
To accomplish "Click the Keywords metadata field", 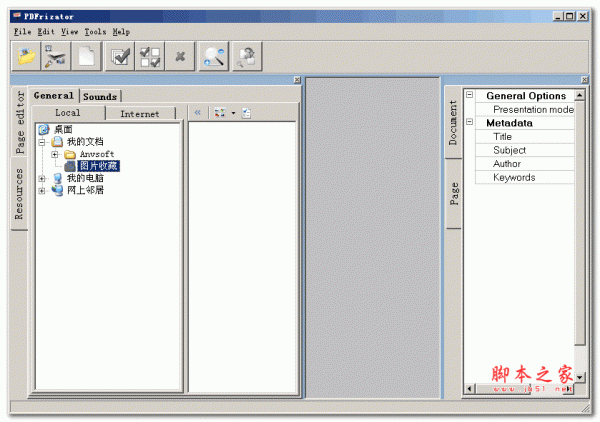I will click(x=525, y=177).
